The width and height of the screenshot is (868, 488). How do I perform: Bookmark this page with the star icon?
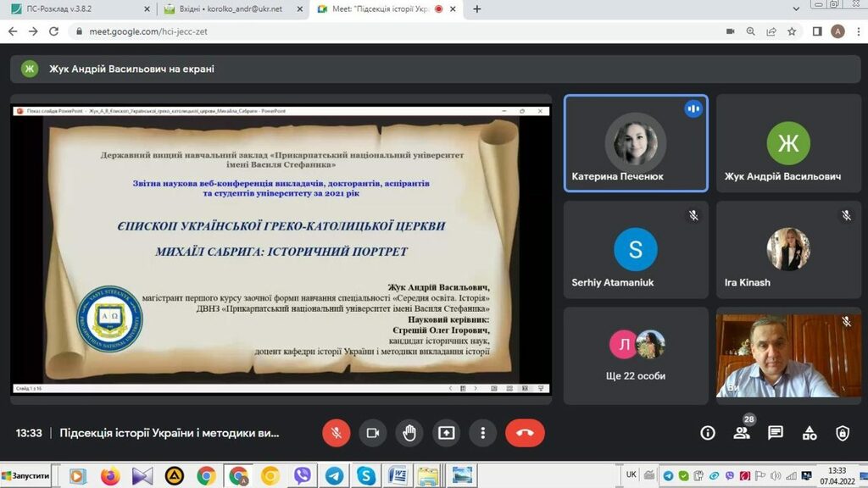792,31
